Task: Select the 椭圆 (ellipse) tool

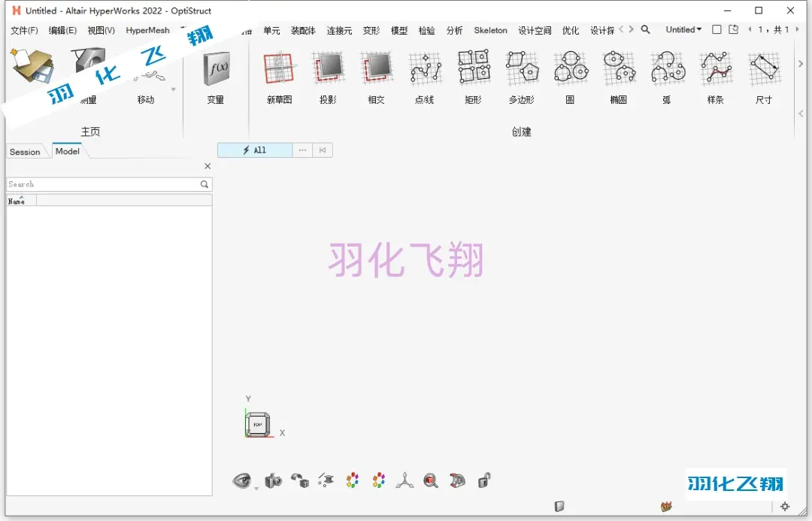Action: coord(618,77)
